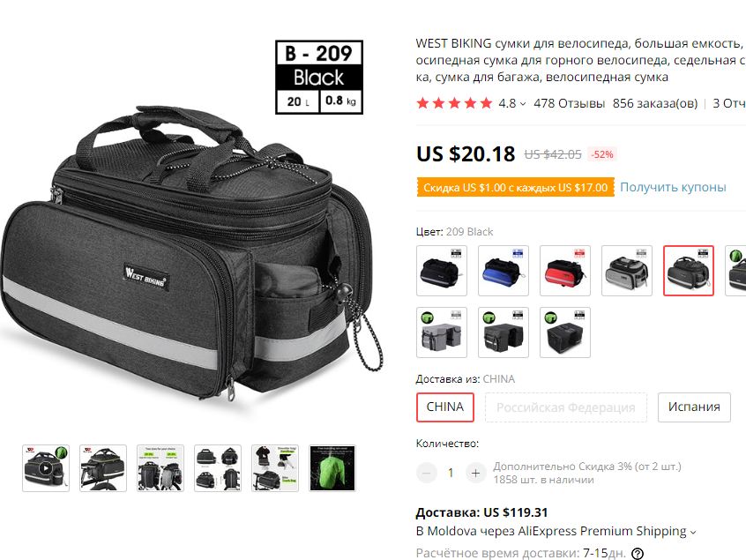This screenshot has width=746, height=560.
Task: Select the blue bag color option
Action: 504,271
